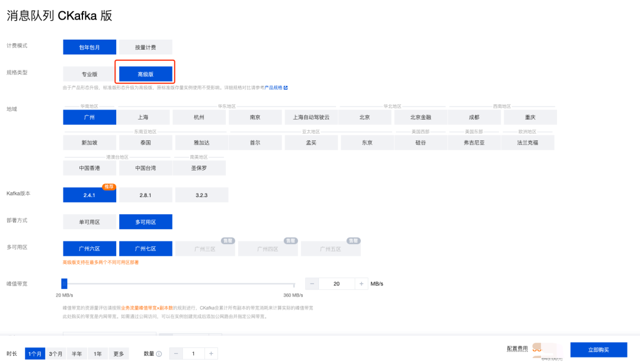This screenshot has width=640, height=364.
Task: Select 南京 region
Action: tap(255, 117)
